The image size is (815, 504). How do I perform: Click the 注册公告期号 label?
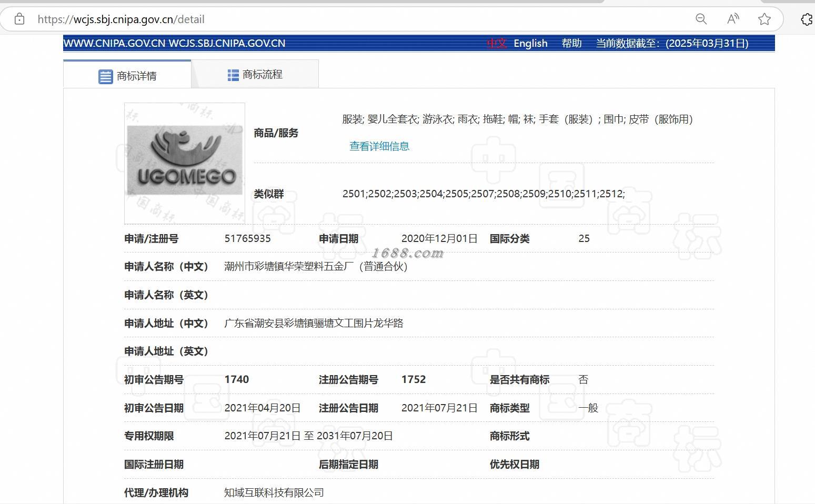(349, 379)
